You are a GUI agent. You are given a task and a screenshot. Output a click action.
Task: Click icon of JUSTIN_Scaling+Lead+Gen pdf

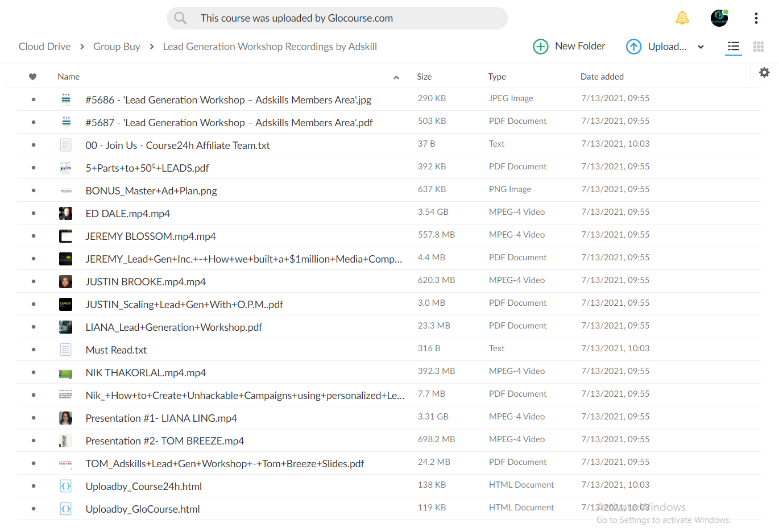(66, 304)
